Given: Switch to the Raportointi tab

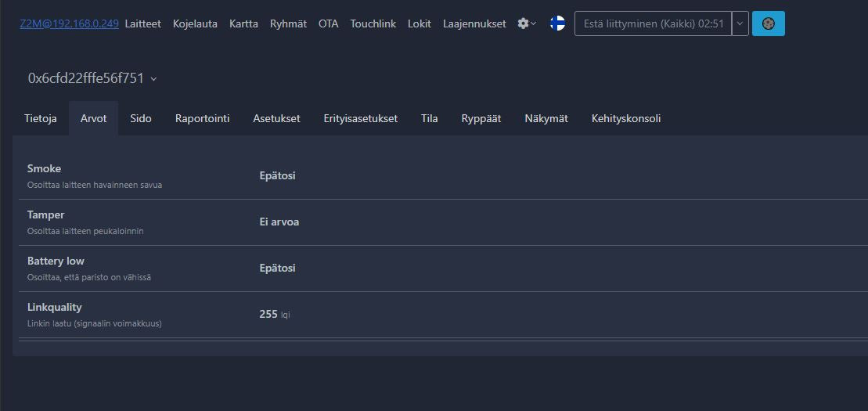Looking at the screenshot, I should [202, 118].
